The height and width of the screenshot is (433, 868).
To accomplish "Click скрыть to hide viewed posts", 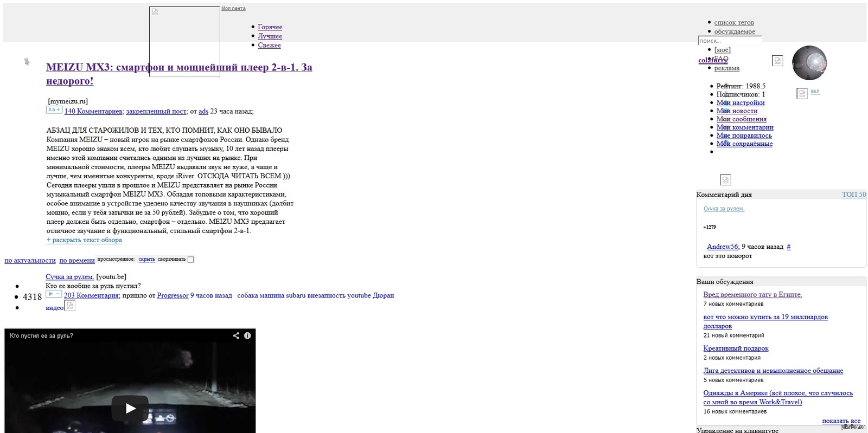I will [x=146, y=259].
